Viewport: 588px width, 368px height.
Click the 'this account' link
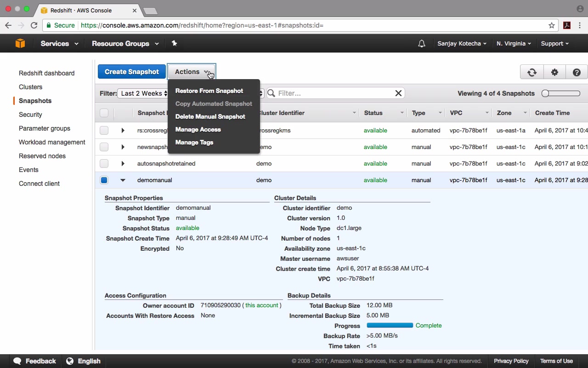tap(262, 305)
